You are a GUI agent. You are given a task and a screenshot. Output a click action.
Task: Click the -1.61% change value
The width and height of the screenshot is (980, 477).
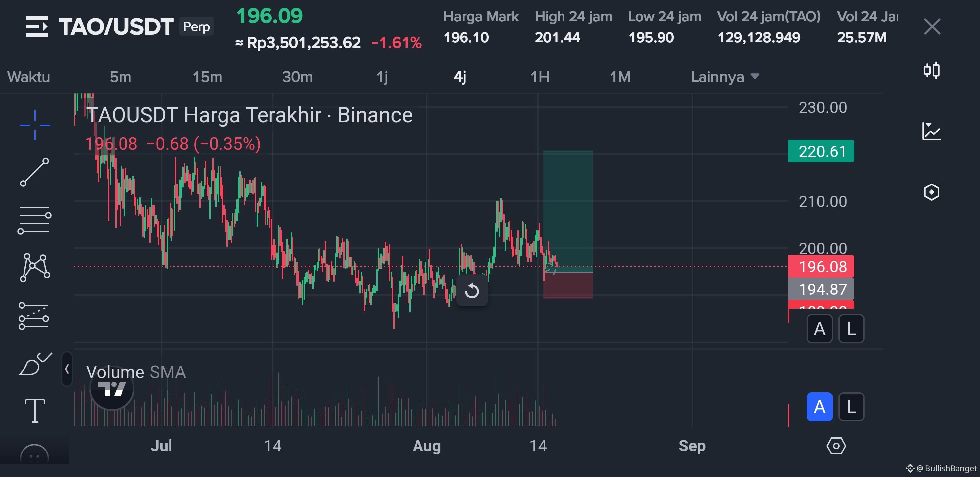(x=396, y=43)
